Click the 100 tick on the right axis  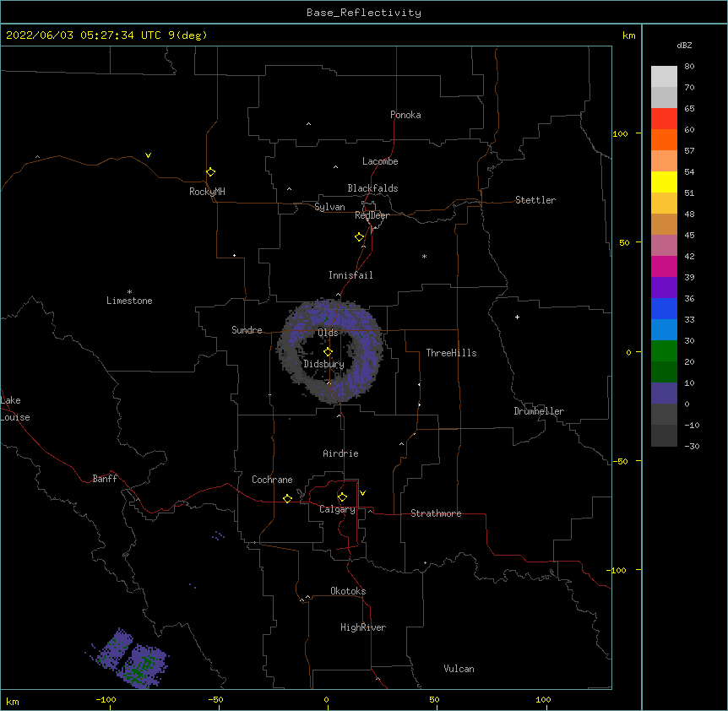tap(620, 133)
